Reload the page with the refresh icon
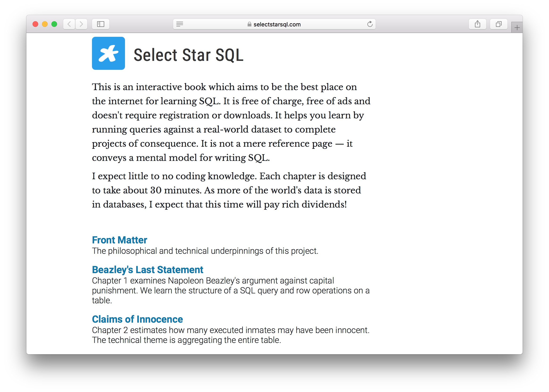 pyautogui.click(x=370, y=24)
